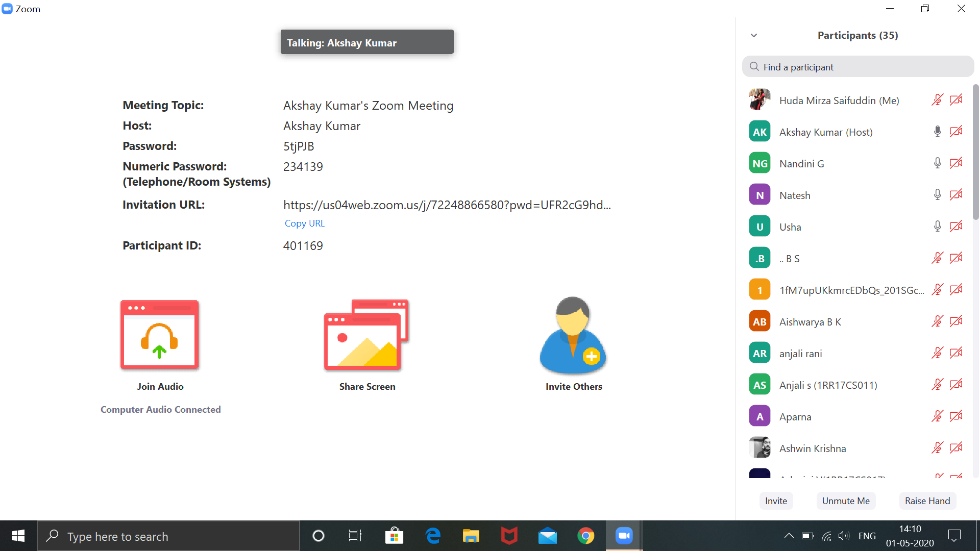Open the volume control in system tray

tap(844, 536)
